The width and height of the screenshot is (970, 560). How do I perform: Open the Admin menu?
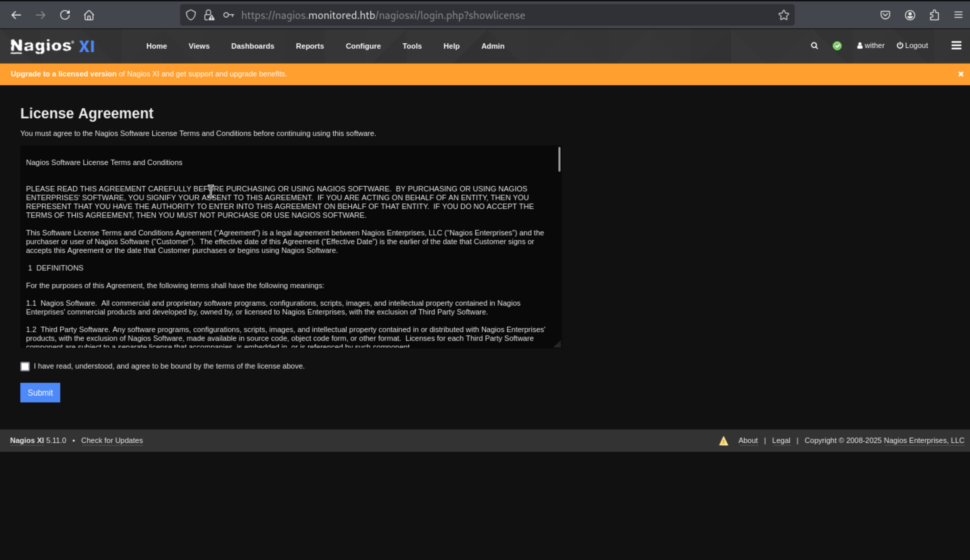pyautogui.click(x=492, y=46)
